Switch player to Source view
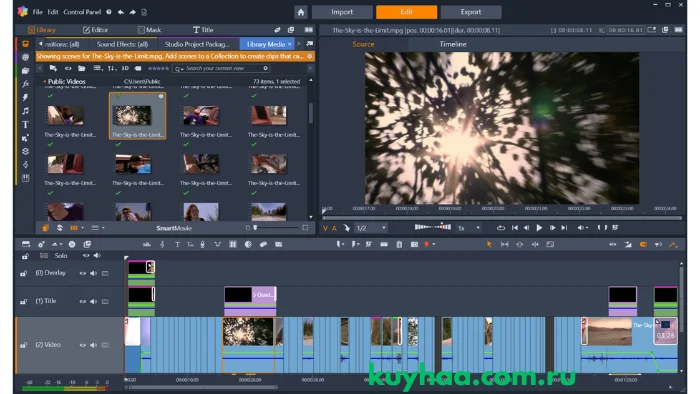Viewport: 700px width, 394px height. [363, 44]
